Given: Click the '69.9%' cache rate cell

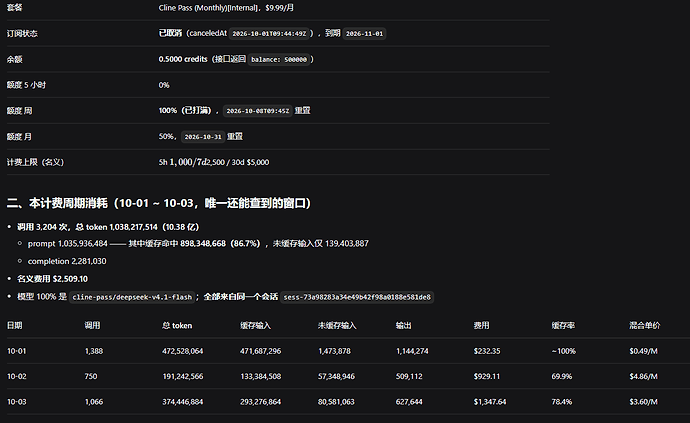Looking at the screenshot, I should [562, 377].
